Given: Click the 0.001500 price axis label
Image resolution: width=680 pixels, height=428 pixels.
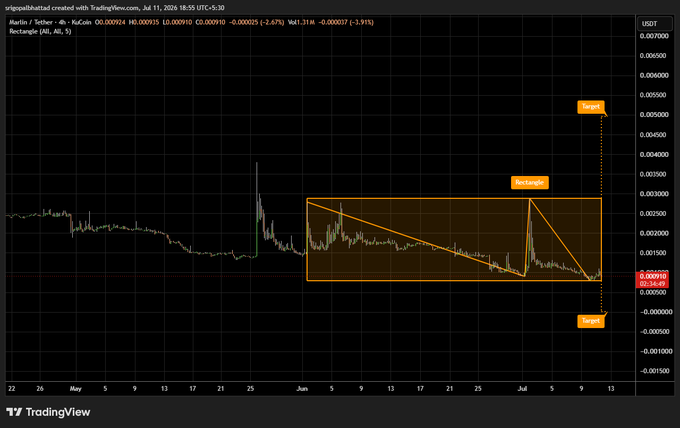Looking at the screenshot, I should point(654,253).
